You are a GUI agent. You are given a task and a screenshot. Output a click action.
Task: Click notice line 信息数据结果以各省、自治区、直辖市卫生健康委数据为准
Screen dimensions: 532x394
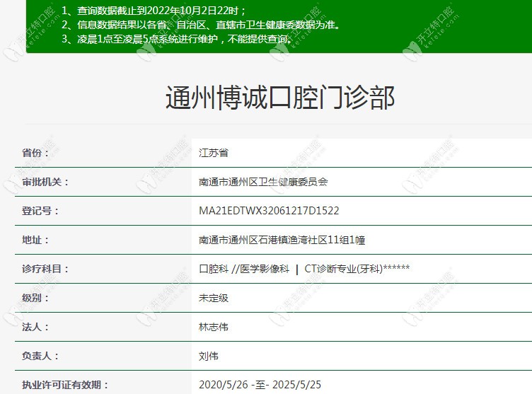click(207, 25)
